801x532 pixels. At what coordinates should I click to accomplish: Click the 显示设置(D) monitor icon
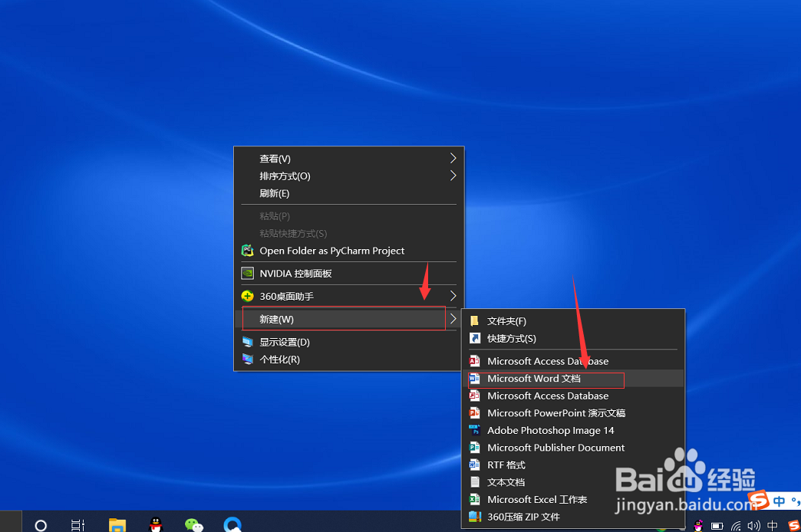click(247, 342)
